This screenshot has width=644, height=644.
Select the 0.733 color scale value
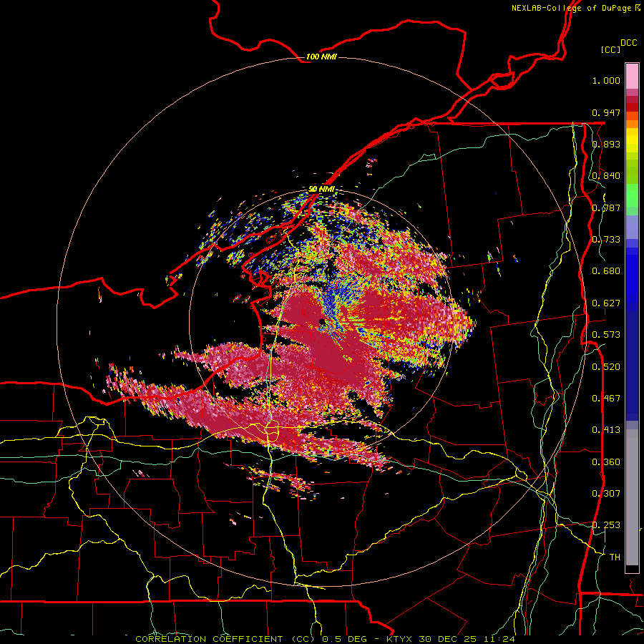[x=606, y=240]
